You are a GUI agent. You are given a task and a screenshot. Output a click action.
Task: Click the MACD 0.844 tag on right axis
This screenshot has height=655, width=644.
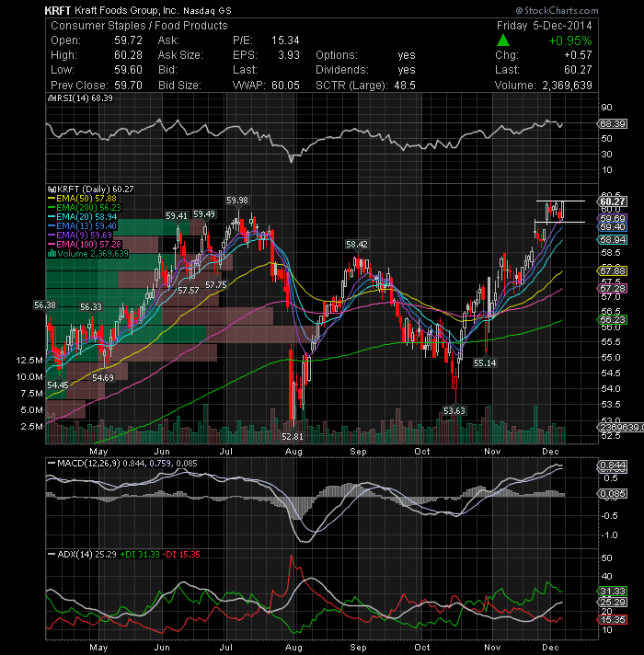coord(613,465)
